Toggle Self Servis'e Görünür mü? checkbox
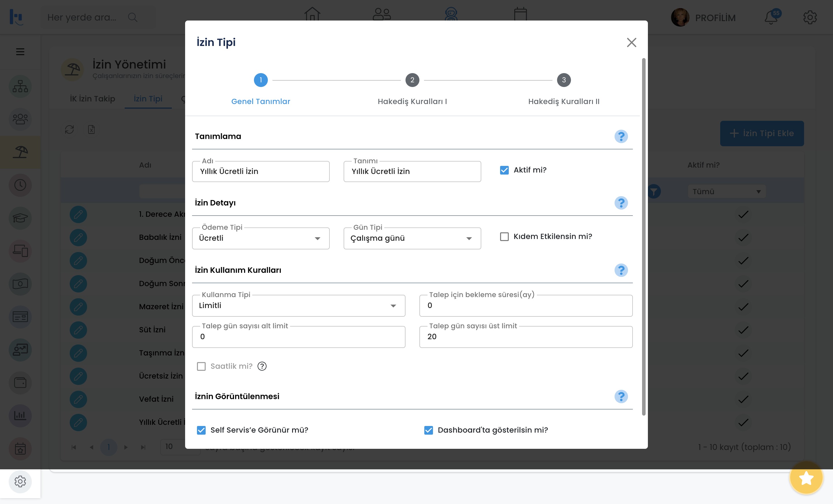Screen dimensions: 833x504 point(201,430)
